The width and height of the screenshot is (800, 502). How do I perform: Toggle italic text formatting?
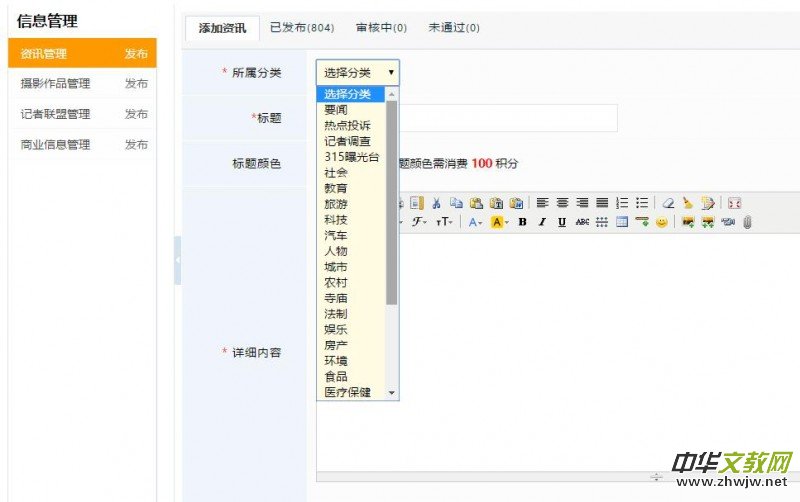click(x=542, y=222)
